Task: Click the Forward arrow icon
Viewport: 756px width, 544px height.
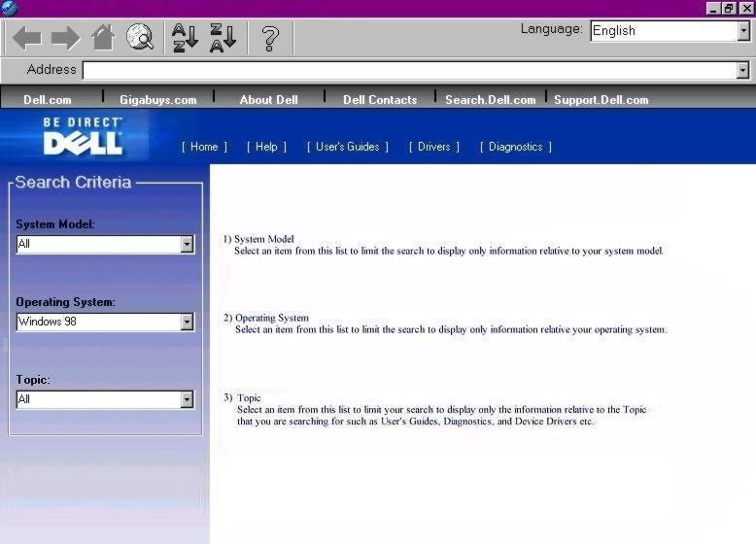Action: (65, 39)
